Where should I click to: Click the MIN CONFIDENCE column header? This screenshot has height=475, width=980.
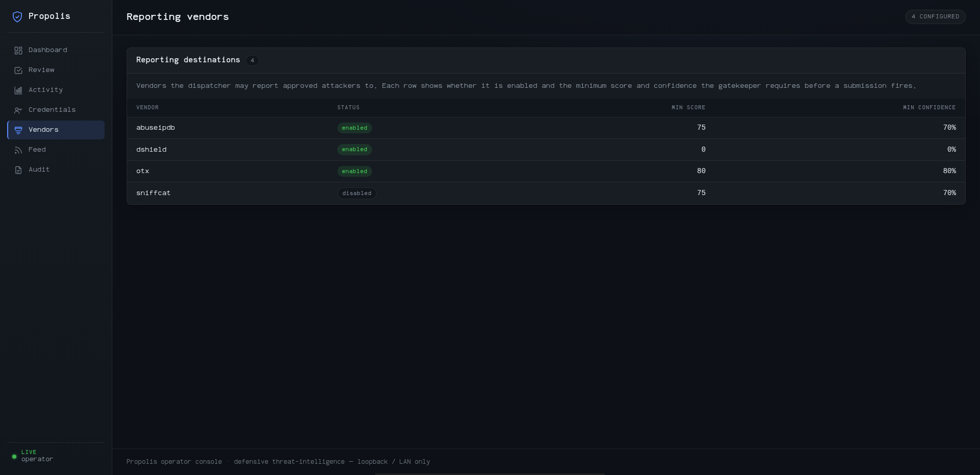tap(929, 108)
